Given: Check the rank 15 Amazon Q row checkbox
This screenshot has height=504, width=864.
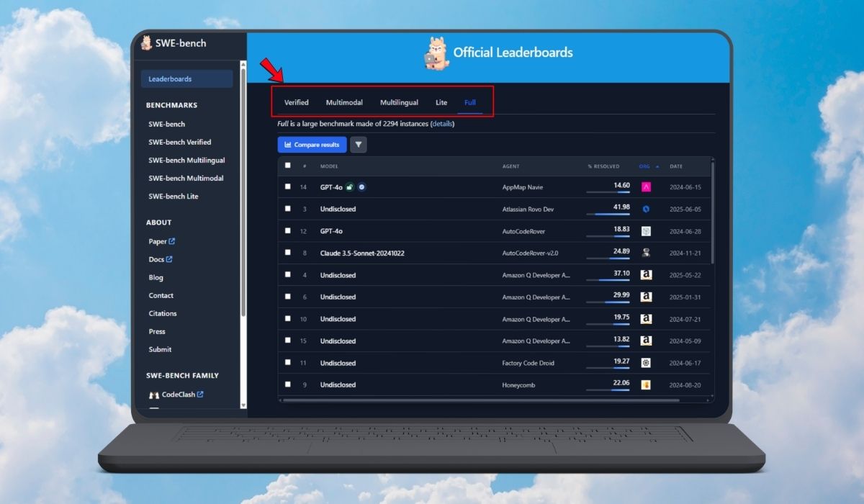Looking at the screenshot, I should 288,341.
